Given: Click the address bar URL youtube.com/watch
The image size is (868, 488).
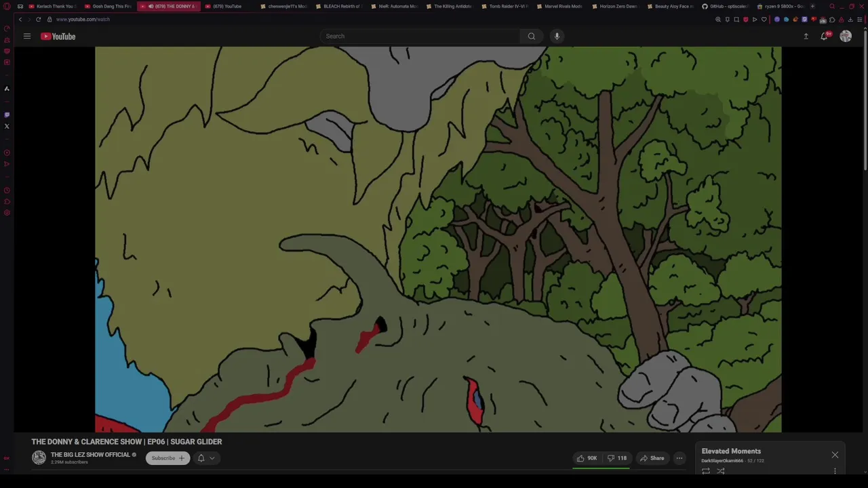Looking at the screenshot, I should click(83, 19).
